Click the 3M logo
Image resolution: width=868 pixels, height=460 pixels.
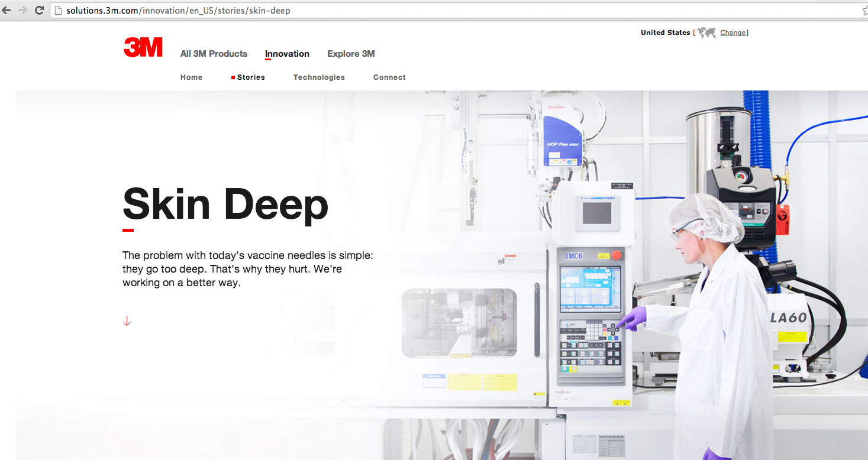[143, 47]
